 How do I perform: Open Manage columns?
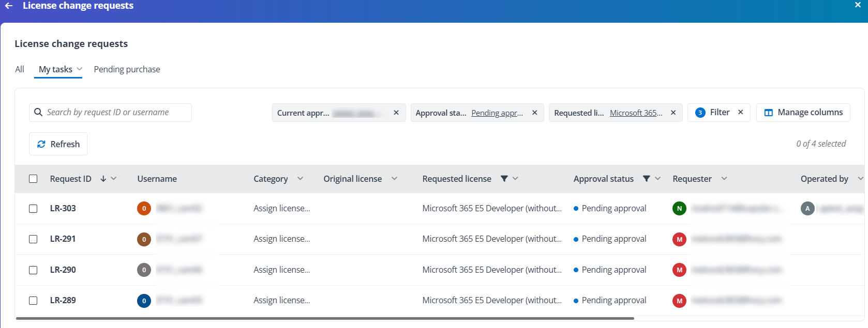803,113
